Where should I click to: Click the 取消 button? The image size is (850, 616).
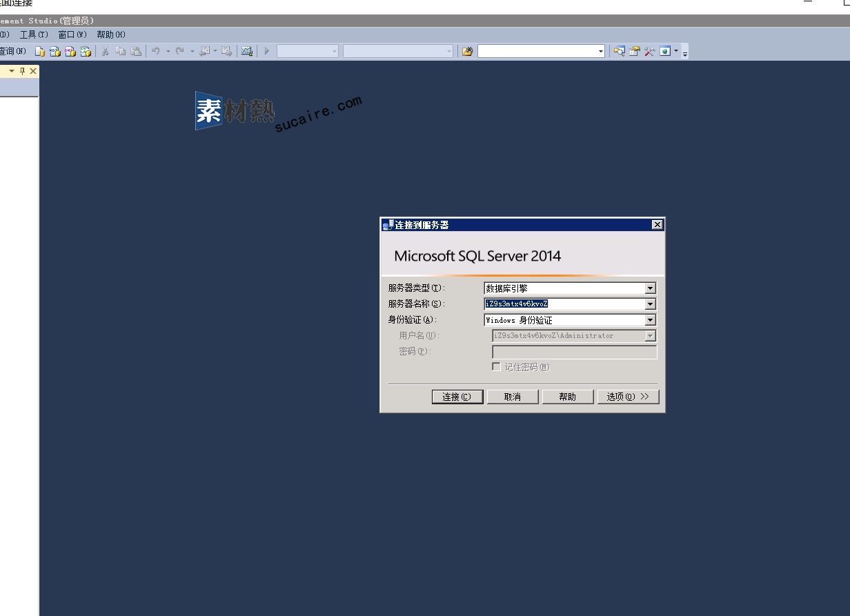pos(513,397)
